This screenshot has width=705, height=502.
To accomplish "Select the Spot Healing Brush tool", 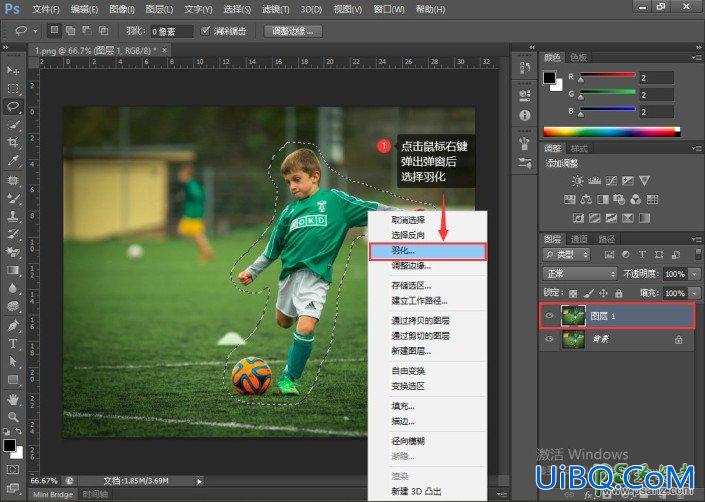I will pyautogui.click(x=13, y=181).
